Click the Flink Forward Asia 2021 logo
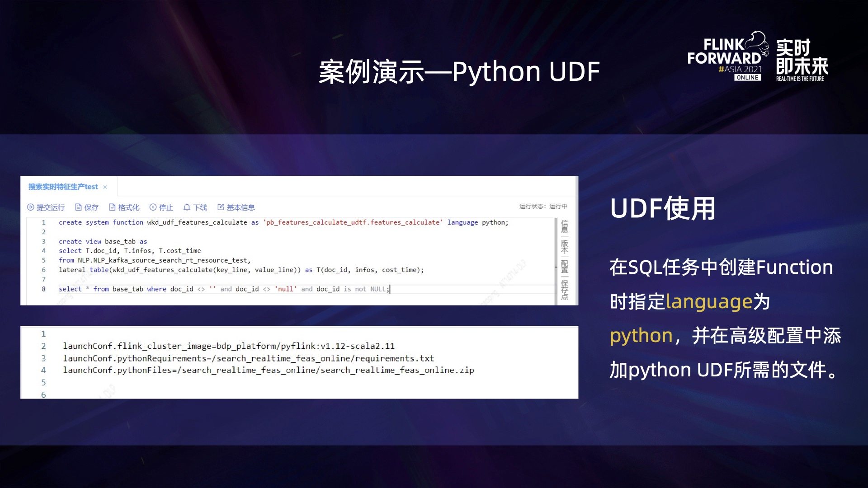The width and height of the screenshot is (868, 488). [727, 57]
